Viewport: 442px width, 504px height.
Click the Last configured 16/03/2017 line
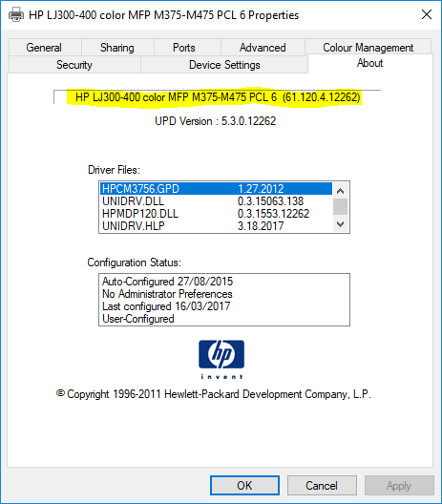click(166, 306)
